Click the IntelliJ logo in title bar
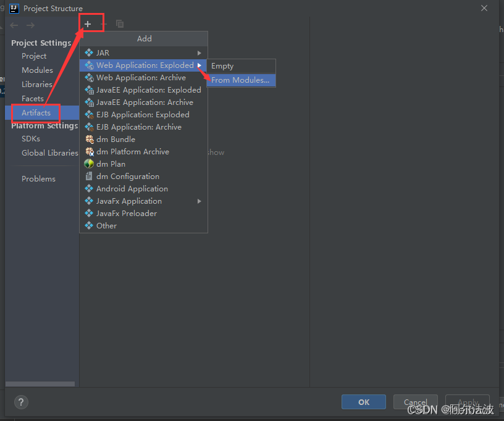This screenshot has width=504, height=421. [x=14, y=9]
